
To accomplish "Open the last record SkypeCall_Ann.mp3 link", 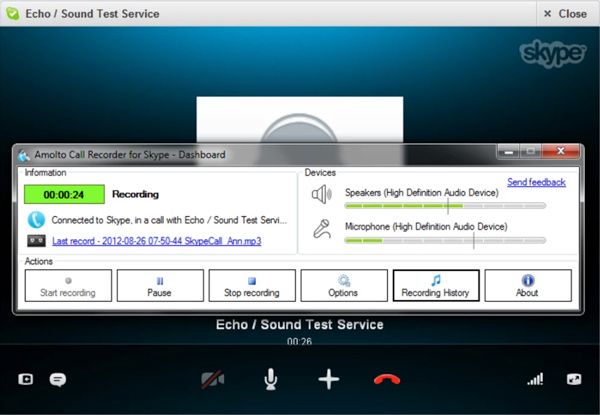I will (x=157, y=241).
